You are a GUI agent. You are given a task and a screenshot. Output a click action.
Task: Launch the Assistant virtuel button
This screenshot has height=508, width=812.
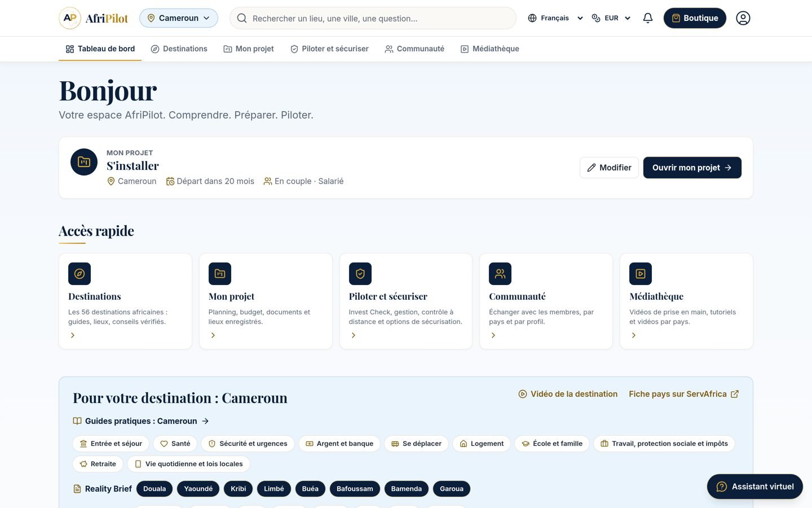tap(755, 487)
